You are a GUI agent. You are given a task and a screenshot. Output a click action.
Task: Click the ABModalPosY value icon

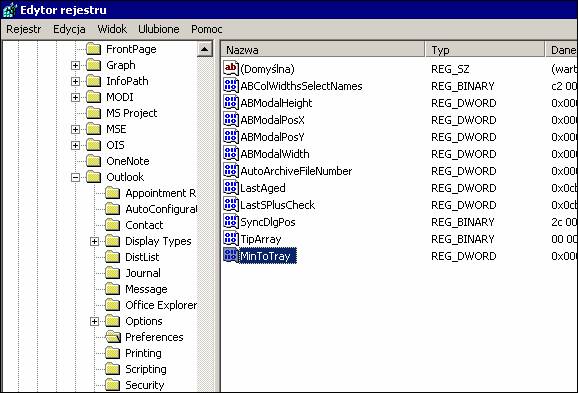pyautogui.click(x=231, y=136)
